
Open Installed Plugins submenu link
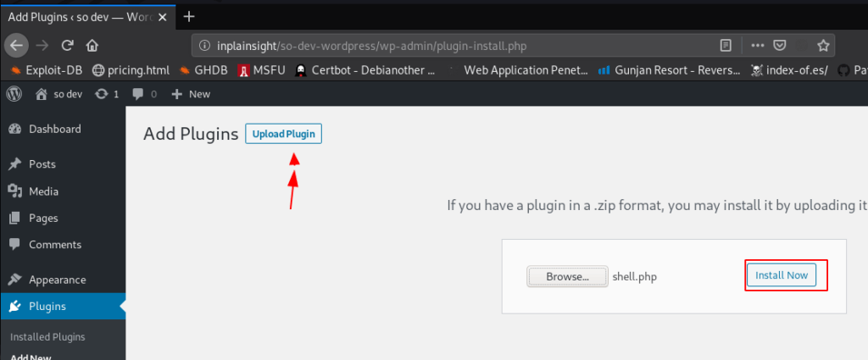pyautogui.click(x=47, y=337)
